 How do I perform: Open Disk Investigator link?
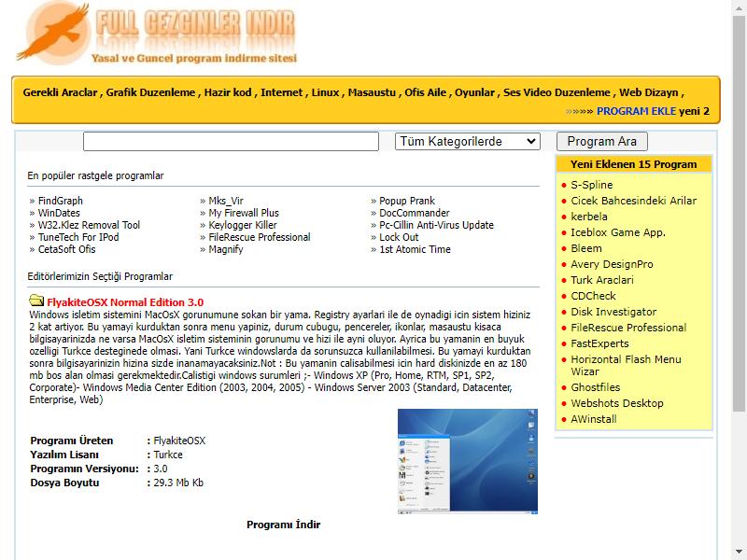tap(613, 312)
